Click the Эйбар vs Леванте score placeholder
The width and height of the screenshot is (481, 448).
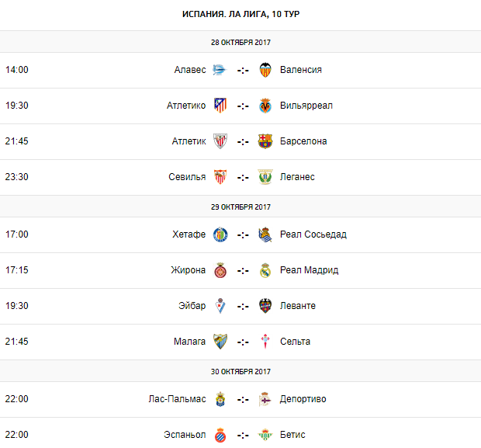click(243, 306)
